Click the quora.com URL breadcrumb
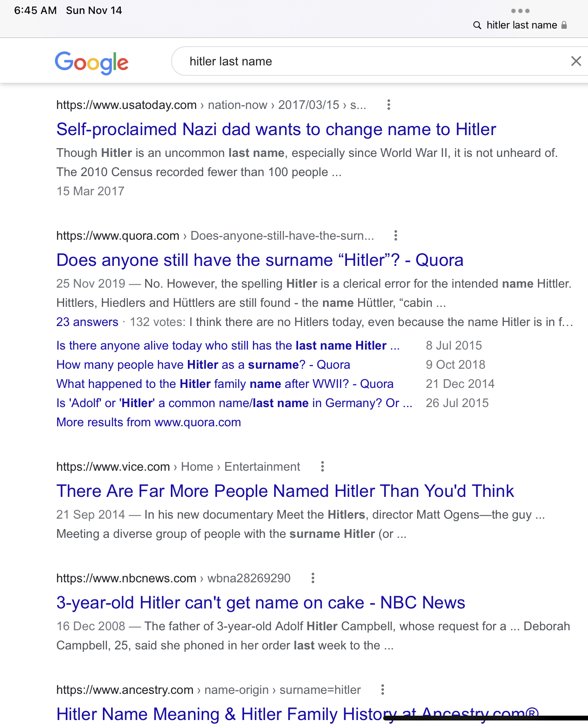 click(215, 236)
